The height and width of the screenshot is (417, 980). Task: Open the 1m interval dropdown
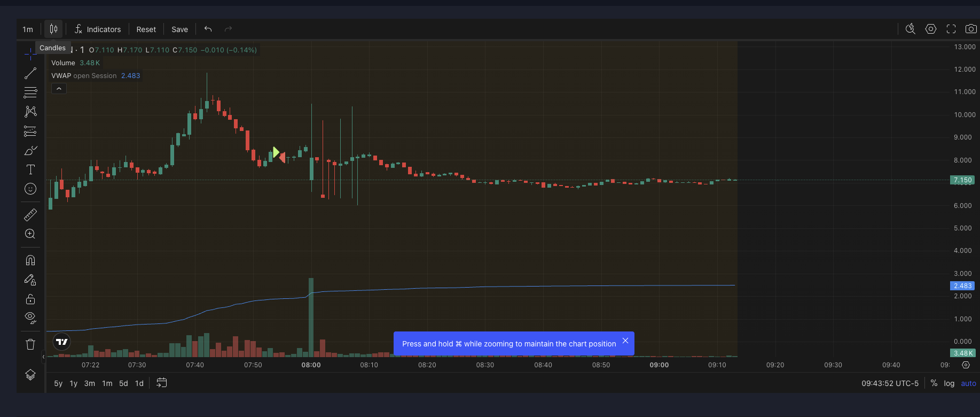tap(28, 29)
